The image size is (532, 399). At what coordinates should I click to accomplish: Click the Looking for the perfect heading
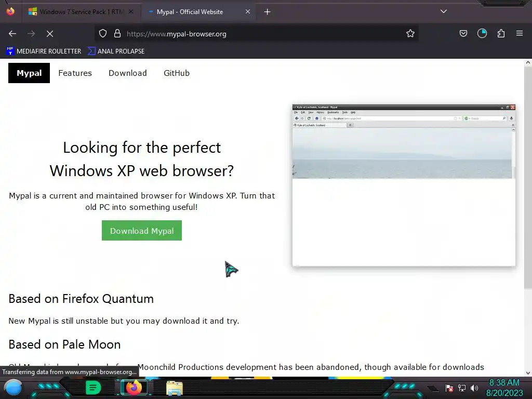[x=142, y=159]
